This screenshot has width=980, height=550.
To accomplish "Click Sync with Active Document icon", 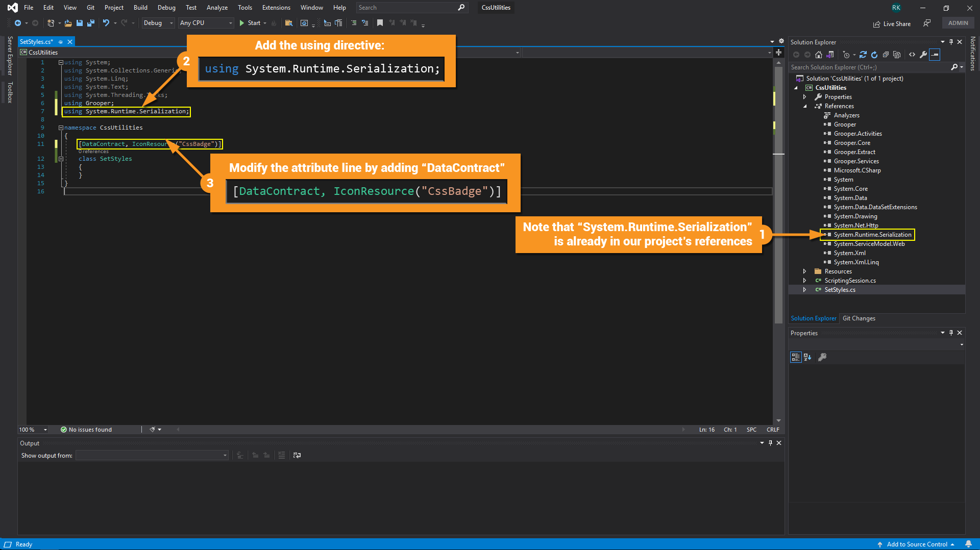I will click(x=863, y=55).
